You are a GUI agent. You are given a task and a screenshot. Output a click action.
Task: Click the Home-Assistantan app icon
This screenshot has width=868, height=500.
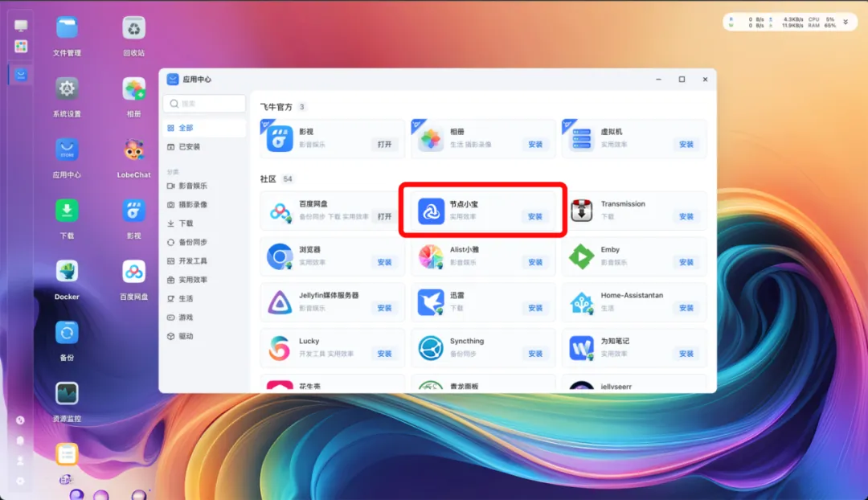tap(582, 302)
